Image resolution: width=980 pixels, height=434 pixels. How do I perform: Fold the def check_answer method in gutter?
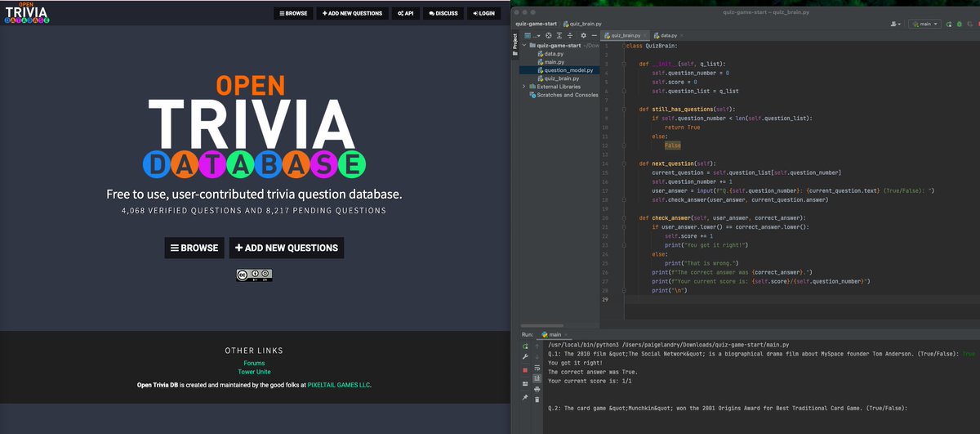click(x=623, y=218)
